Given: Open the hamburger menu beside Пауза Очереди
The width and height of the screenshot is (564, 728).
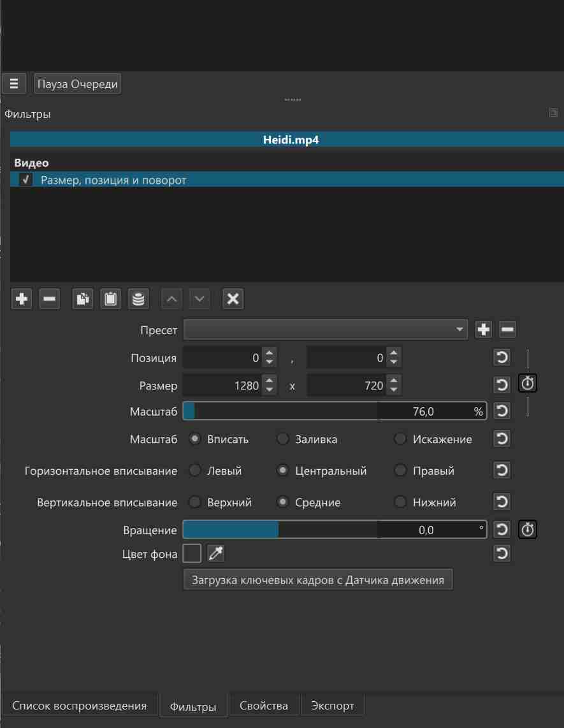Looking at the screenshot, I should (x=13, y=84).
